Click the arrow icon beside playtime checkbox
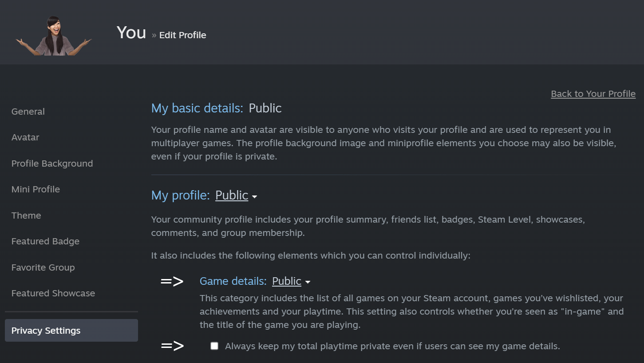This screenshot has height=363, width=644. 172,346
